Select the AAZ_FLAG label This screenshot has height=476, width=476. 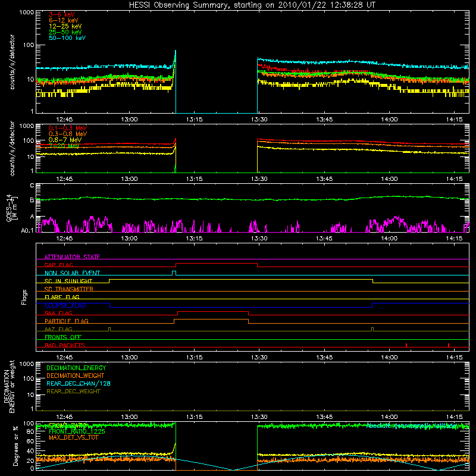(58, 329)
